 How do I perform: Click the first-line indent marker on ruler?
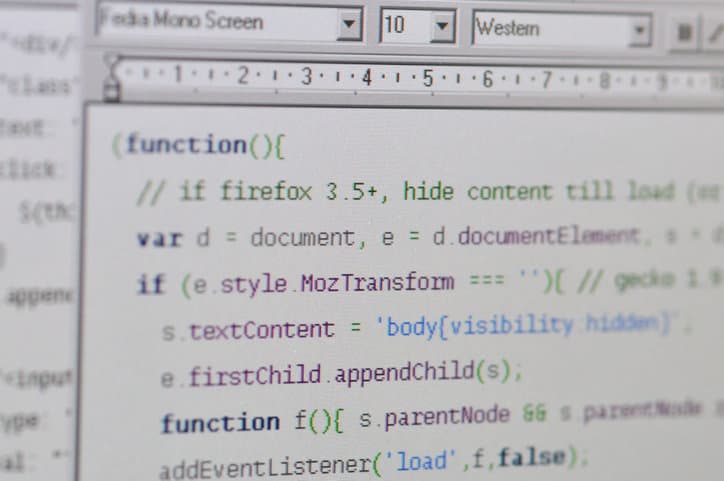click(x=111, y=68)
